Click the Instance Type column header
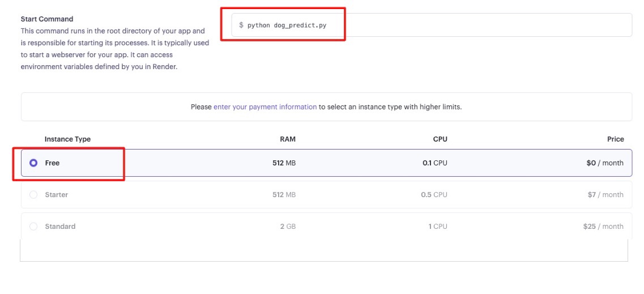Screen dimensions: 644x294 click(x=67, y=139)
